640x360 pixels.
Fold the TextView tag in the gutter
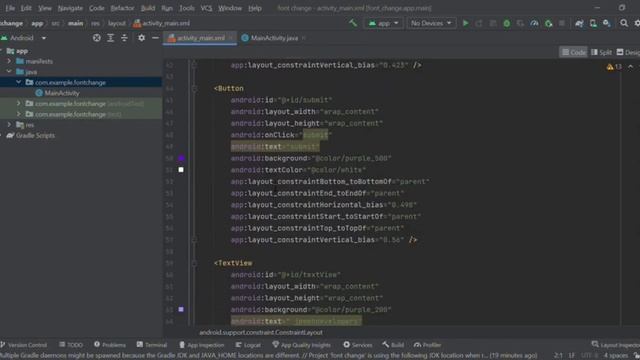194,263
